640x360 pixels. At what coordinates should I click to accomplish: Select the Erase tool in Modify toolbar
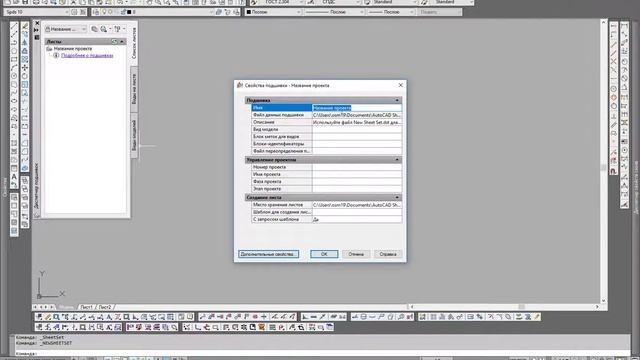[25, 26]
